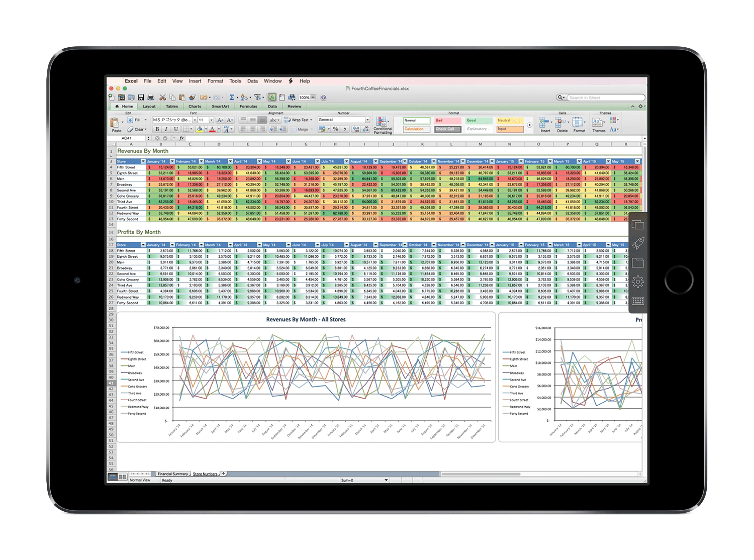
Task: Click the large Paste button in the ribbon
Action: coord(115,124)
